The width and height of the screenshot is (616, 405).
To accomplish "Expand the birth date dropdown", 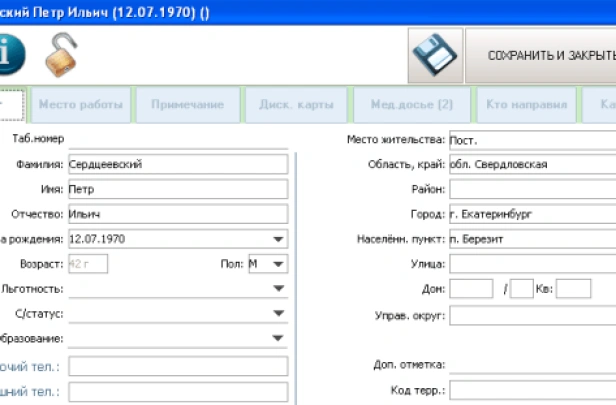I will pos(277,239).
